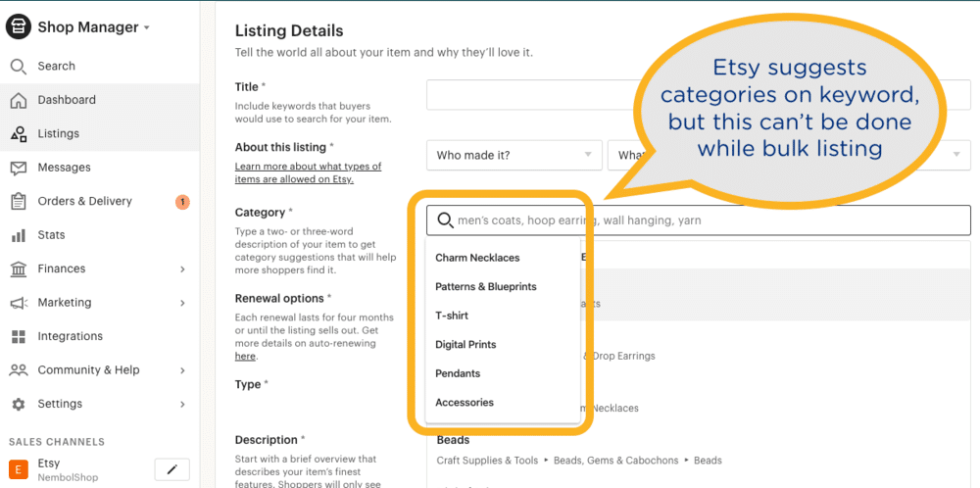Click the Settings gear icon

coord(19,405)
